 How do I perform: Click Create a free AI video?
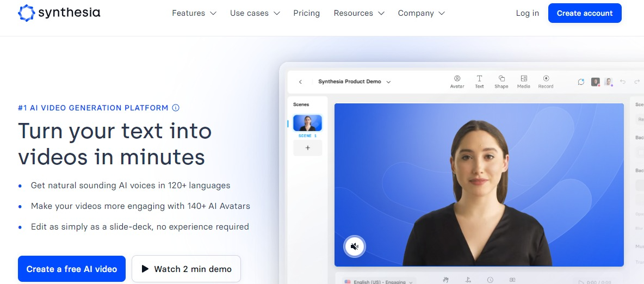(x=71, y=269)
